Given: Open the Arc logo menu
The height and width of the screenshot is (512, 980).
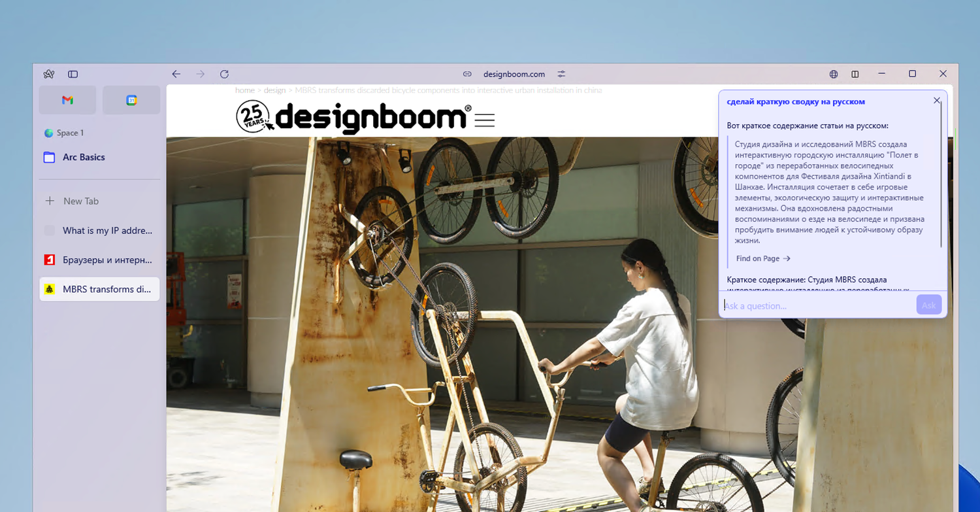Looking at the screenshot, I should [48, 75].
